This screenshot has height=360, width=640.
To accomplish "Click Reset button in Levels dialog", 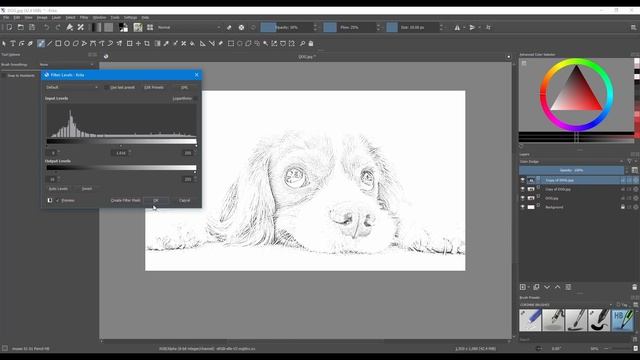I will pyautogui.click(x=87, y=189).
